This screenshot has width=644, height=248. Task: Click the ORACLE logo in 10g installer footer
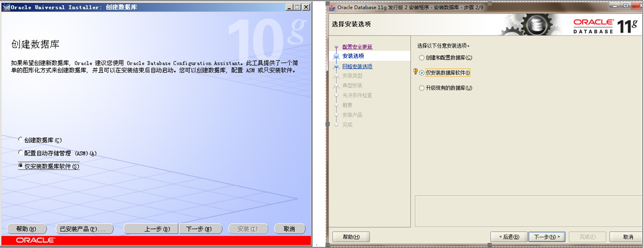[35, 241]
